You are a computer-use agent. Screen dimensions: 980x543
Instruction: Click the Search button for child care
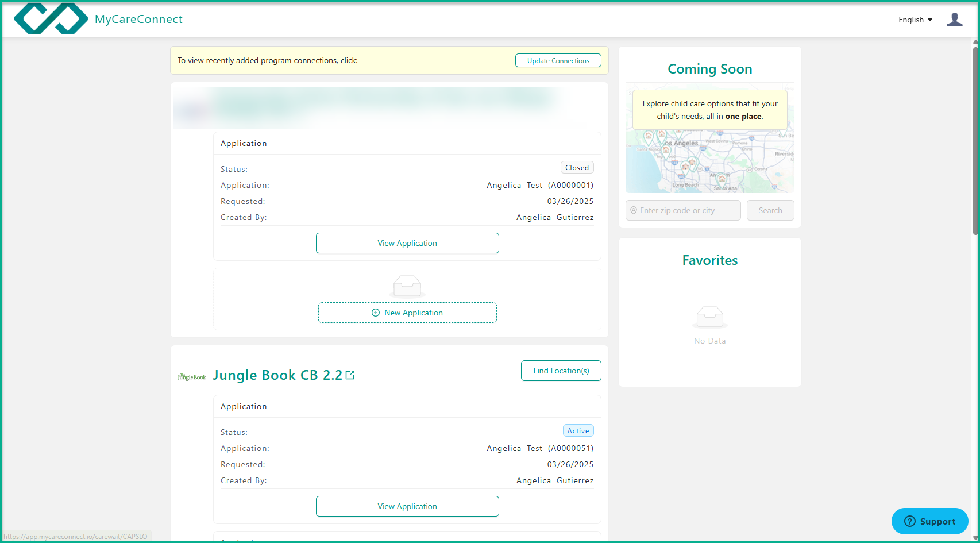[770, 210]
